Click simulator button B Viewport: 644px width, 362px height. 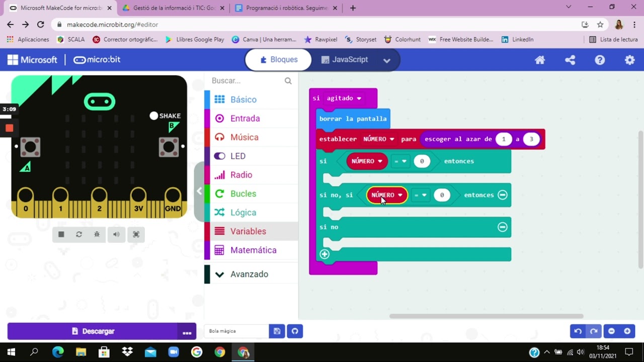point(169,147)
